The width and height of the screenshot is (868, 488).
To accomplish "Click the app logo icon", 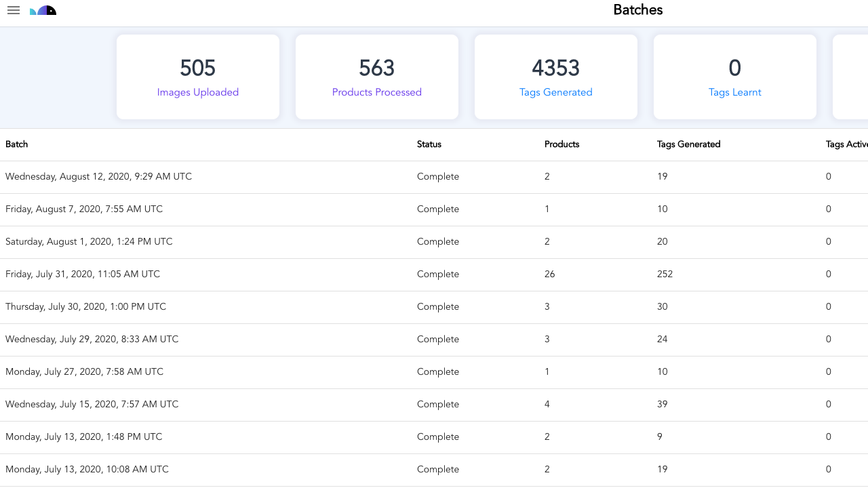I will (x=43, y=11).
